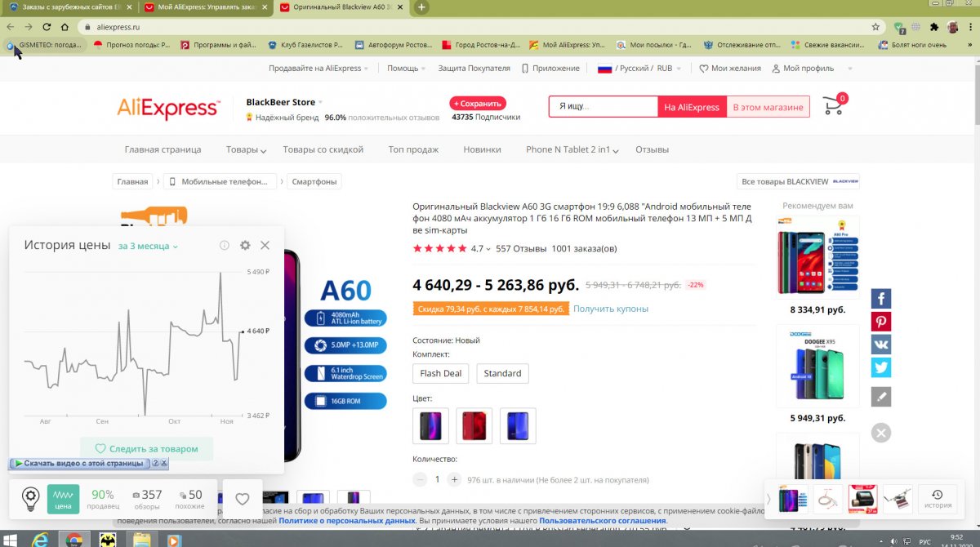Open the 'история' browsing history button
The height and width of the screenshot is (547, 980).
click(938, 498)
